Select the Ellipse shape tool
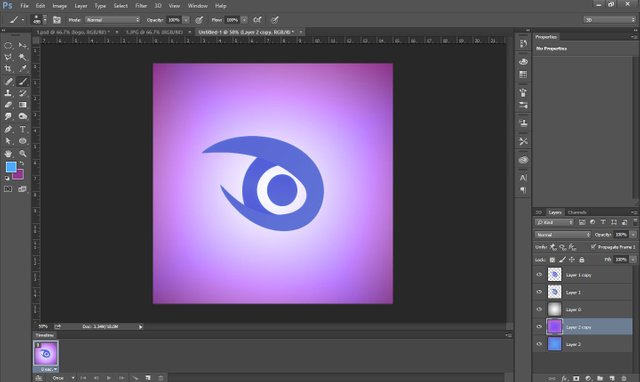 point(22,141)
